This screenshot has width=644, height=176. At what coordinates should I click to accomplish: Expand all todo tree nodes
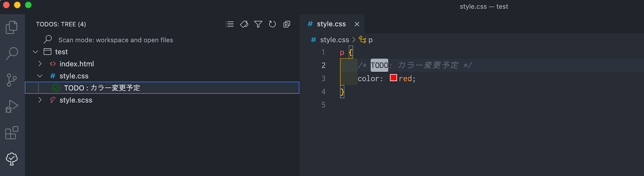coord(287,24)
